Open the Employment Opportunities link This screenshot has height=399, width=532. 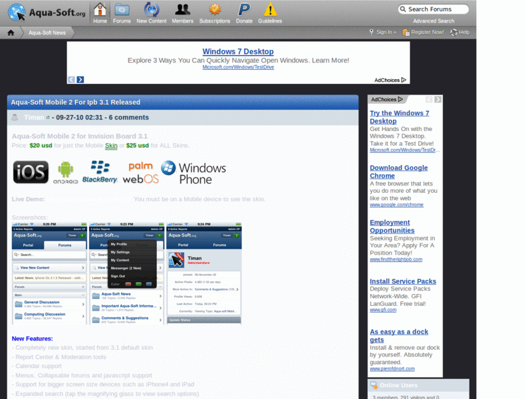[392, 226]
